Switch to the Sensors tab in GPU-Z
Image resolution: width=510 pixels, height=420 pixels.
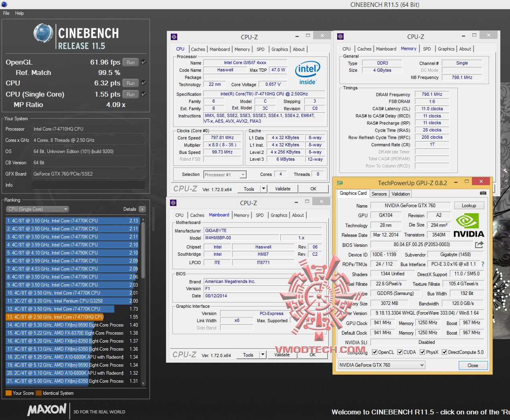(379, 194)
